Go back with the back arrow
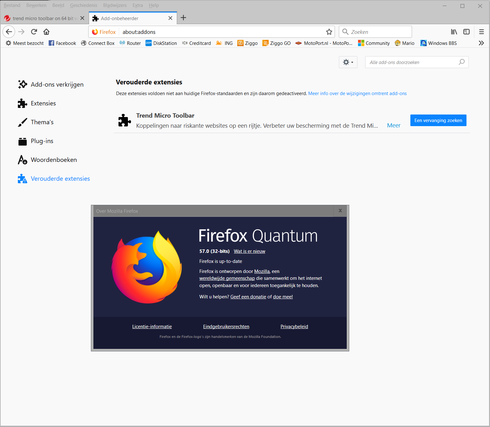490x427 pixels. tap(9, 32)
